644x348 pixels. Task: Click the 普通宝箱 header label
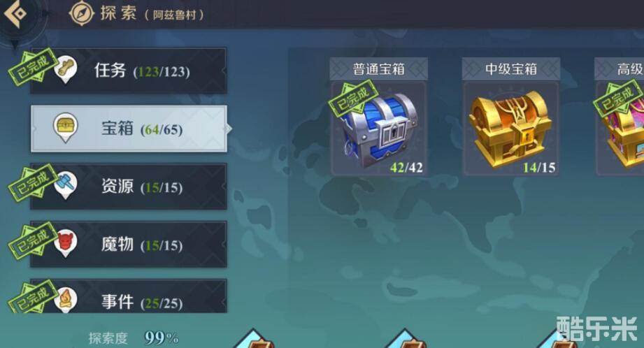(379, 69)
